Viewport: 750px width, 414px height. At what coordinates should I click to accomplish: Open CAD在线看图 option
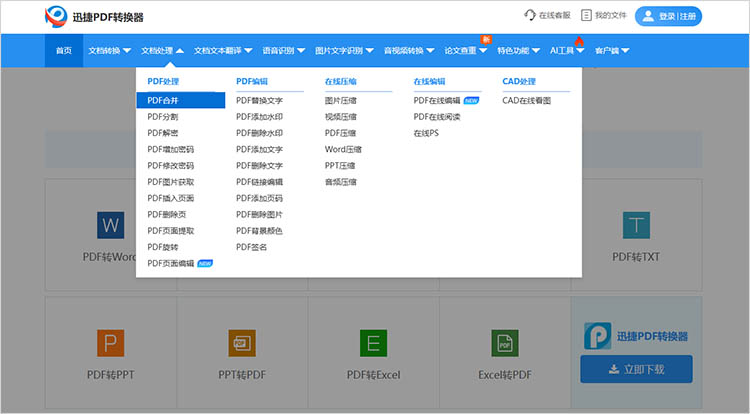527,100
